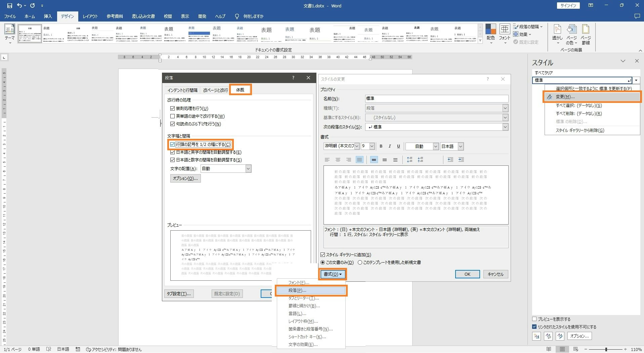Click the New Style icon in Styles pane
The width and height of the screenshot is (644, 353).
(536, 336)
